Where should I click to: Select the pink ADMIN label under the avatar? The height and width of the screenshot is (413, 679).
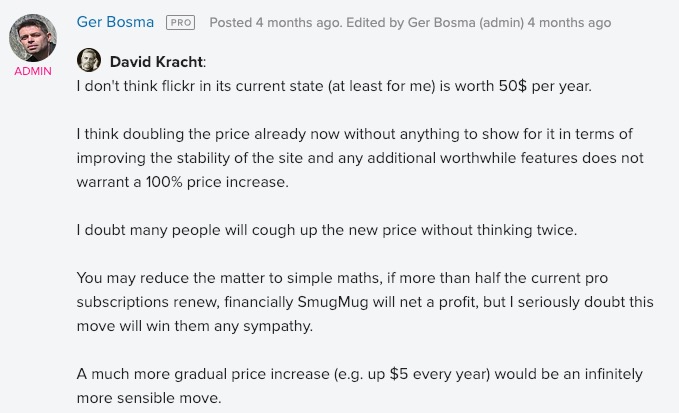click(33, 71)
